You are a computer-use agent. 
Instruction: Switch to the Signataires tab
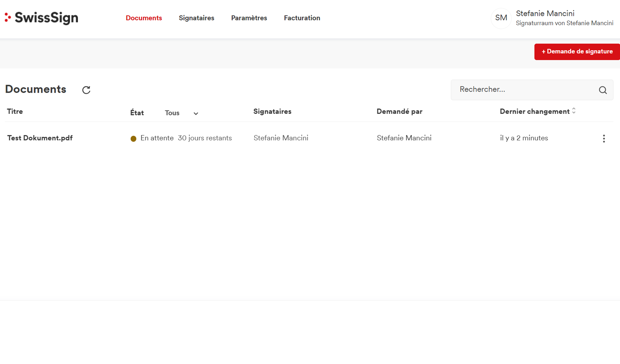[x=196, y=18]
